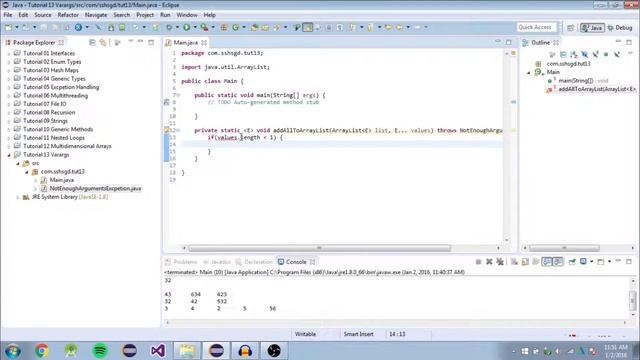
Task: Open NotEnoughArgumentsException.java in Package Explorer
Action: coord(95,189)
